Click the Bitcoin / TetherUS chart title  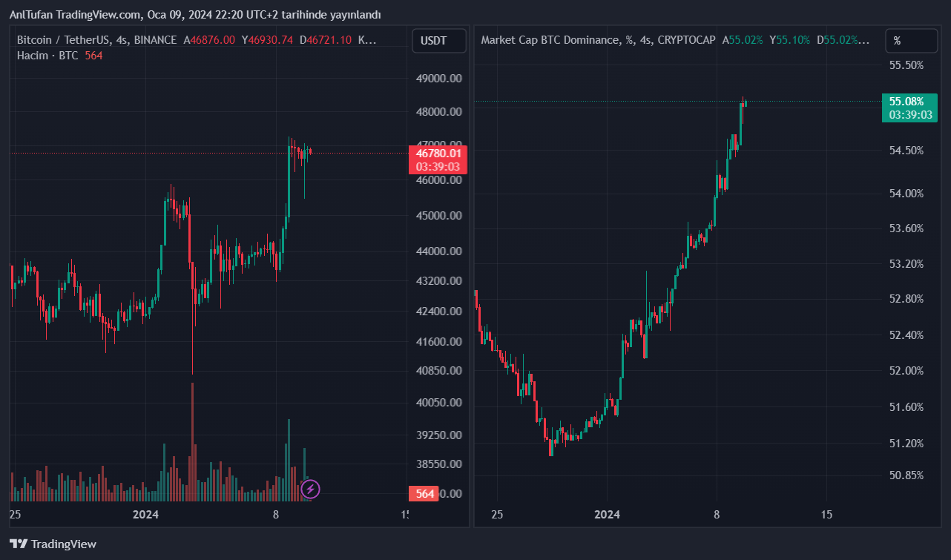[96, 40]
